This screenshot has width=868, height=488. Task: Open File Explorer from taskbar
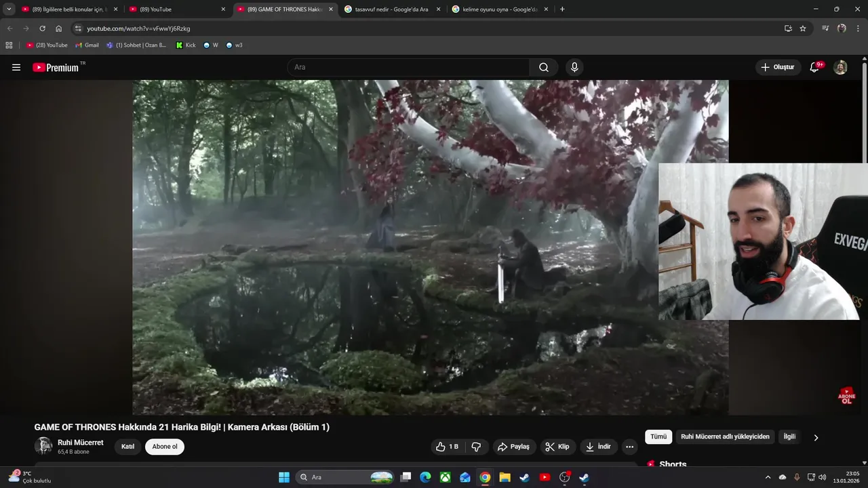(x=505, y=477)
